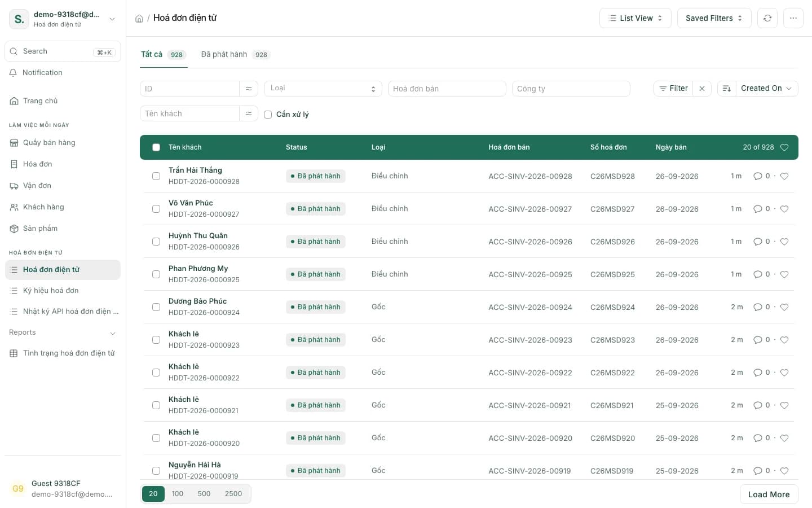
Task: Open the Guest 9318CF user profile
Action: click(63, 489)
